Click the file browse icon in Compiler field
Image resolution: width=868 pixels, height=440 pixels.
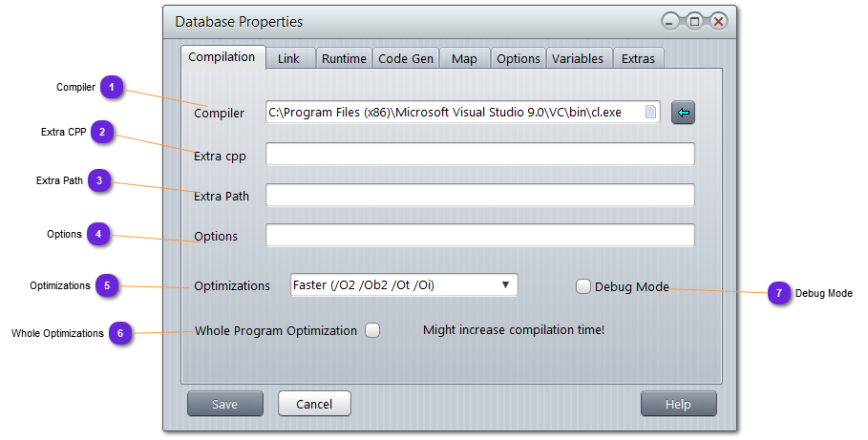650,113
